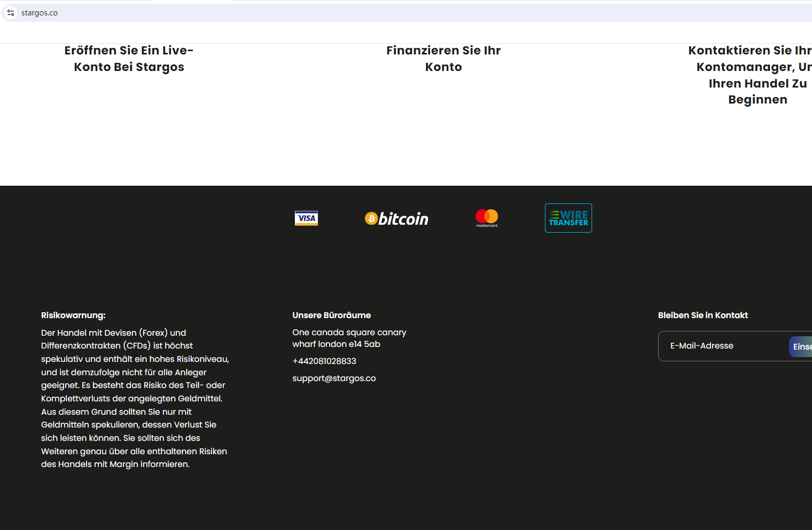Click the 'Eröffnen Sie Ein Live-Konto' heading

coord(129,59)
